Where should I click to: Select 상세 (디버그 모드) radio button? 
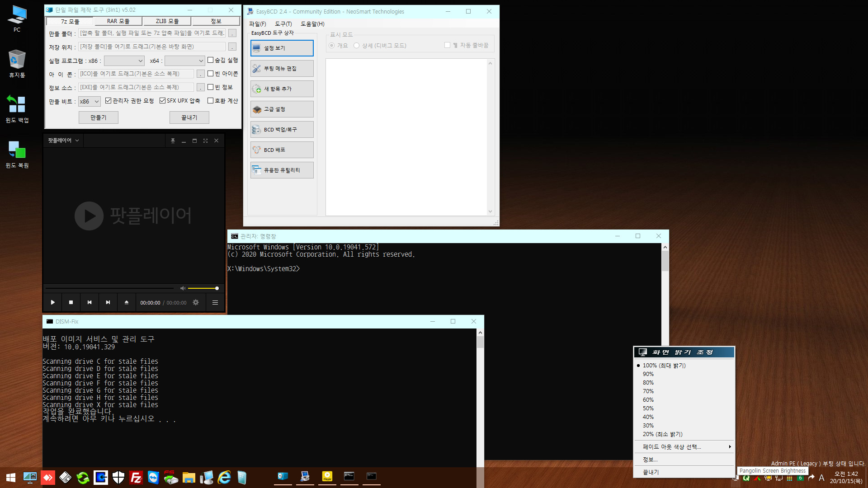pos(356,45)
